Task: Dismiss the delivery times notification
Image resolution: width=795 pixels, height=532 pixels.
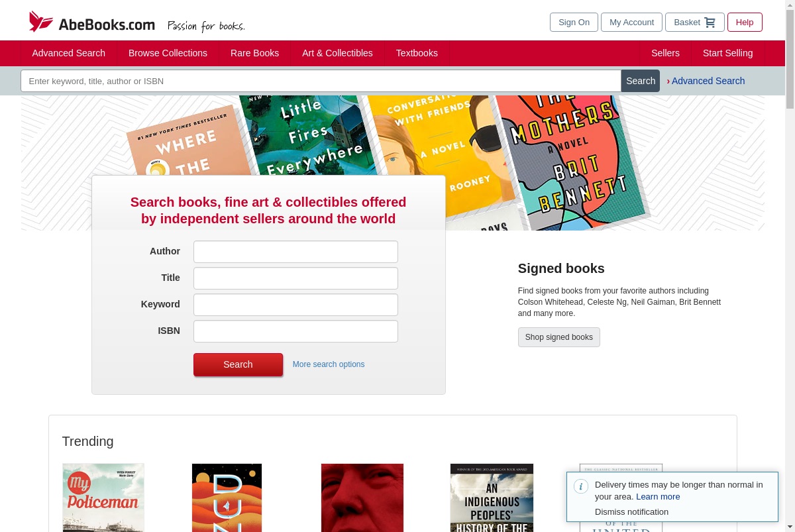Action: (631, 511)
